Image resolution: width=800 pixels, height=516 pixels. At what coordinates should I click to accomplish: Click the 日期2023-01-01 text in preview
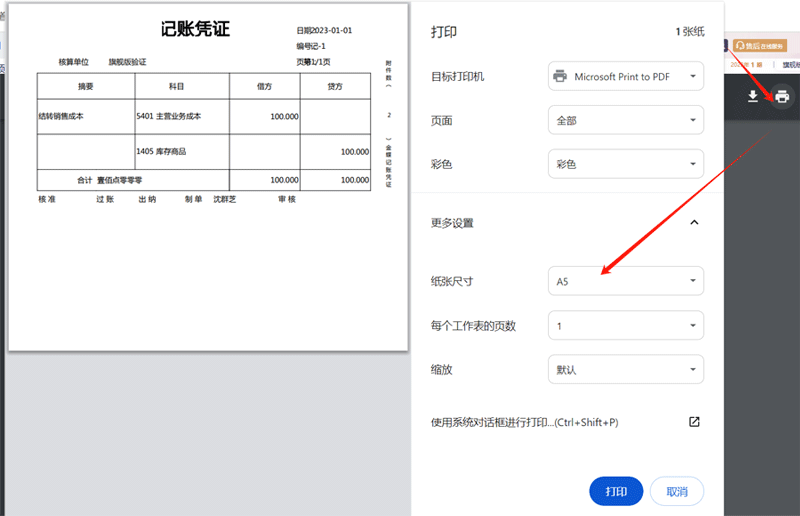[x=324, y=31]
